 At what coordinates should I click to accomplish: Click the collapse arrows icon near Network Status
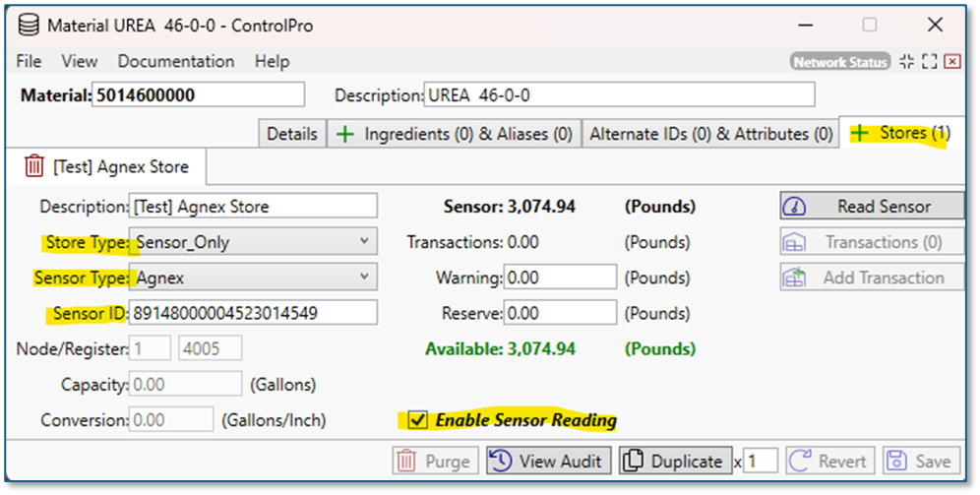click(x=906, y=61)
